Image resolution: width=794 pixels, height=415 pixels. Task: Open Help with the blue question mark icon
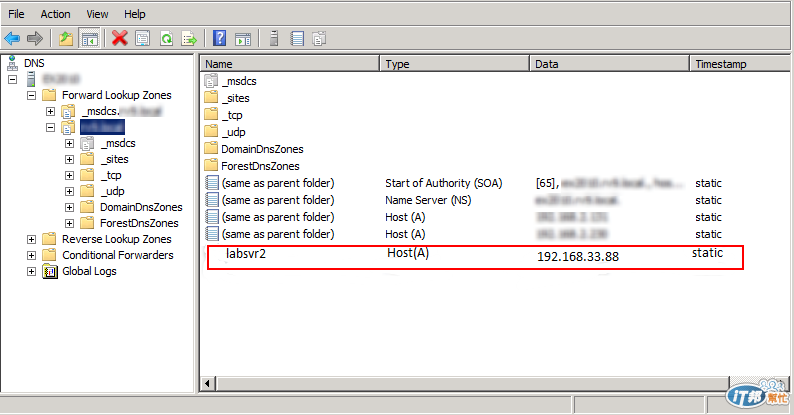point(220,38)
